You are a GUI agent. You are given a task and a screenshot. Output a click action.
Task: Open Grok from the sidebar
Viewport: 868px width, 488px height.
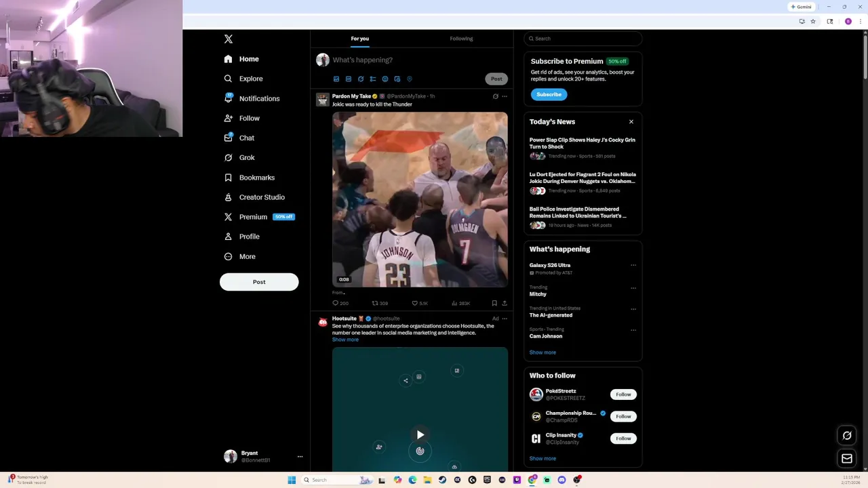(239, 157)
